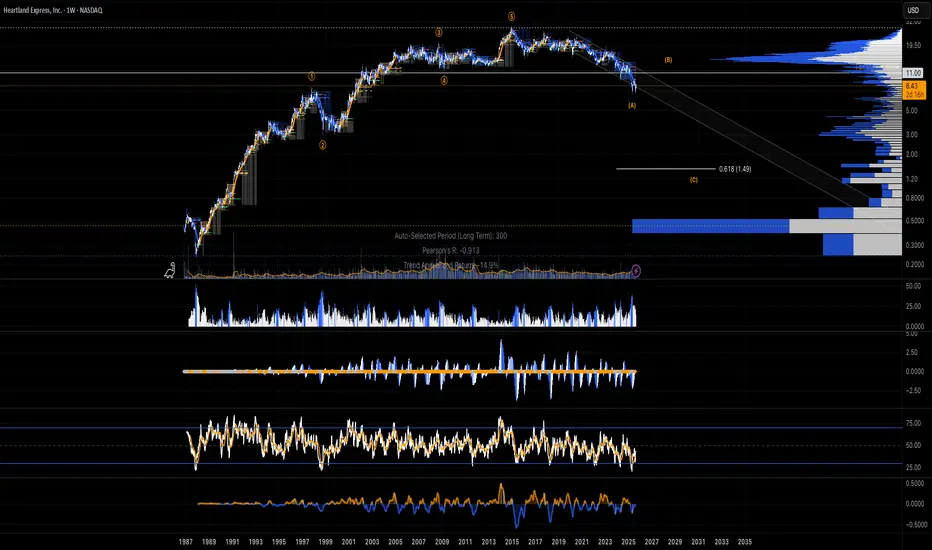
Task: Select the corrective wave (A) label
Action: tap(632, 105)
